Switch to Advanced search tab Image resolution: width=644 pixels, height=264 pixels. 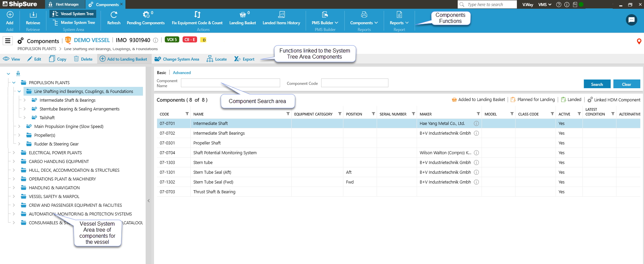click(182, 73)
